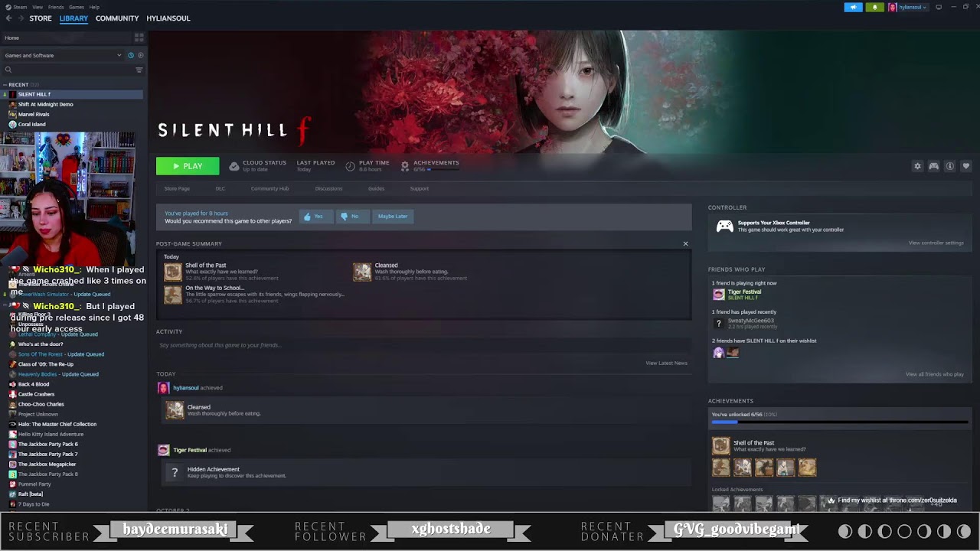This screenshot has height=551, width=980.
Task: Toggle show ready-to-play games icon
Action: [x=140, y=55]
